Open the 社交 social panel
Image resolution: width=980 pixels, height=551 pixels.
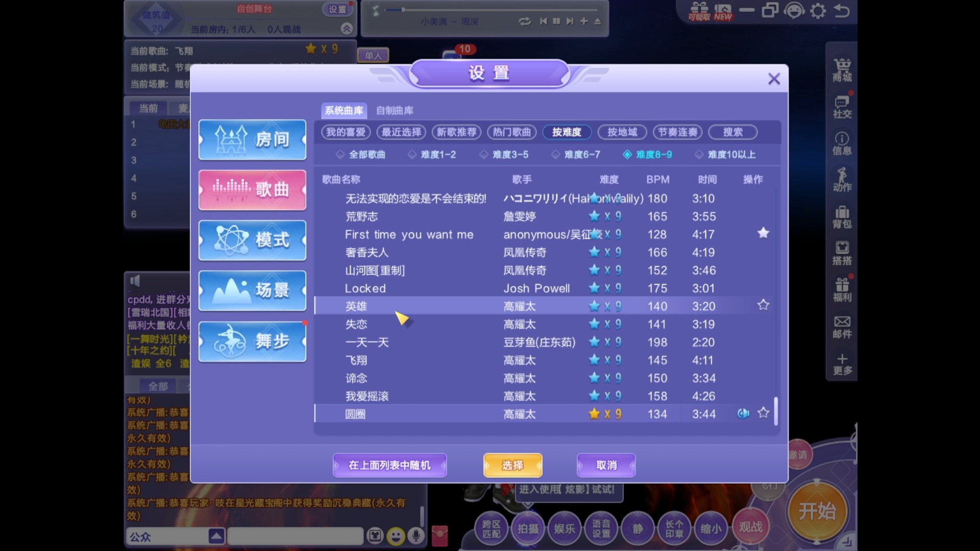coord(842,106)
